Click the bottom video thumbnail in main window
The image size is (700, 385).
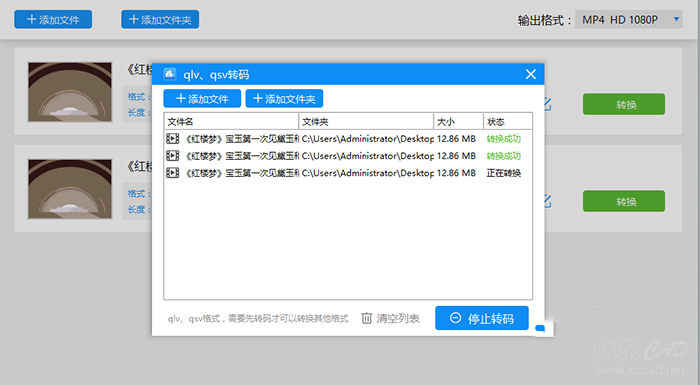[70, 189]
